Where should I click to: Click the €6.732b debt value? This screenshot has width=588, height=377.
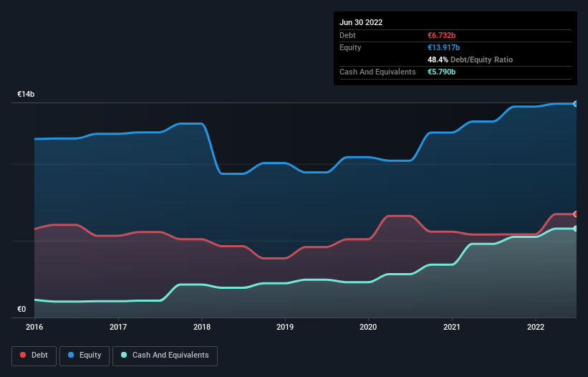(441, 35)
